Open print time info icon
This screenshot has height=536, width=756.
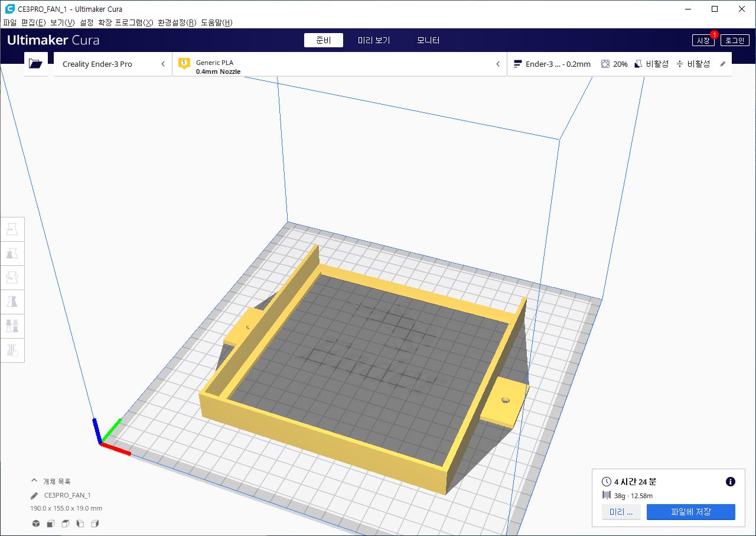(x=730, y=482)
